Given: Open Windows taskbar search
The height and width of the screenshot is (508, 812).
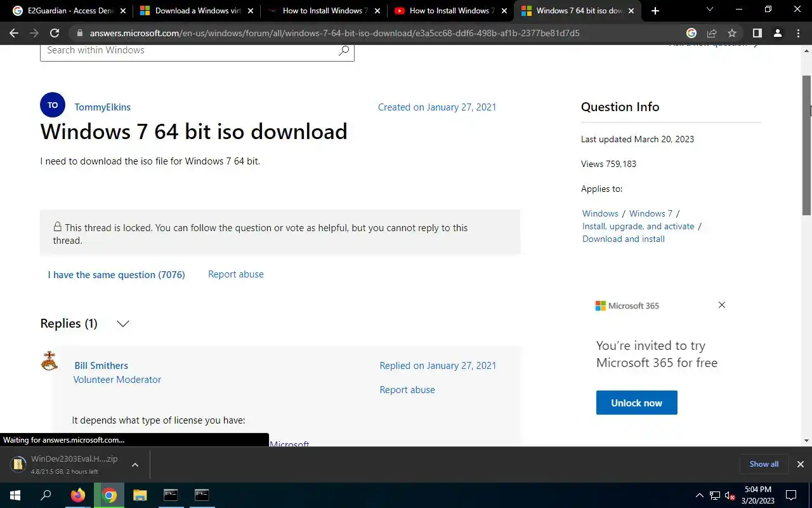Looking at the screenshot, I should coord(46,495).
